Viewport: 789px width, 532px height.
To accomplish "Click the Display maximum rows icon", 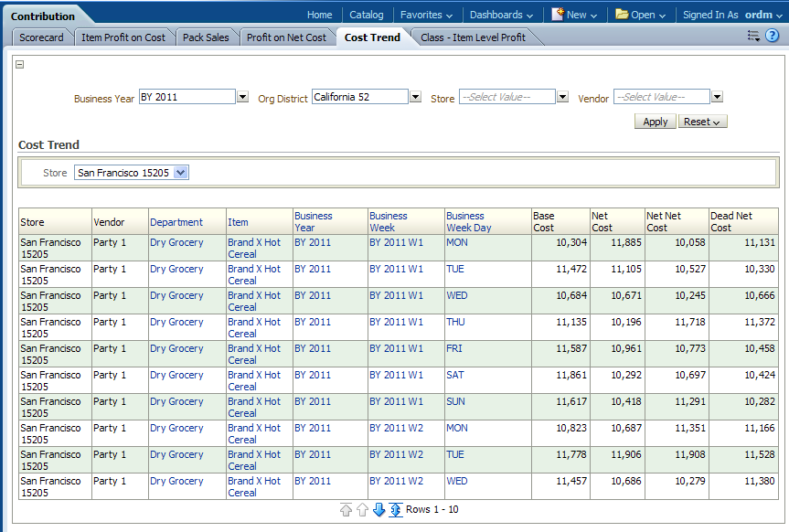I will pos(395,510).
